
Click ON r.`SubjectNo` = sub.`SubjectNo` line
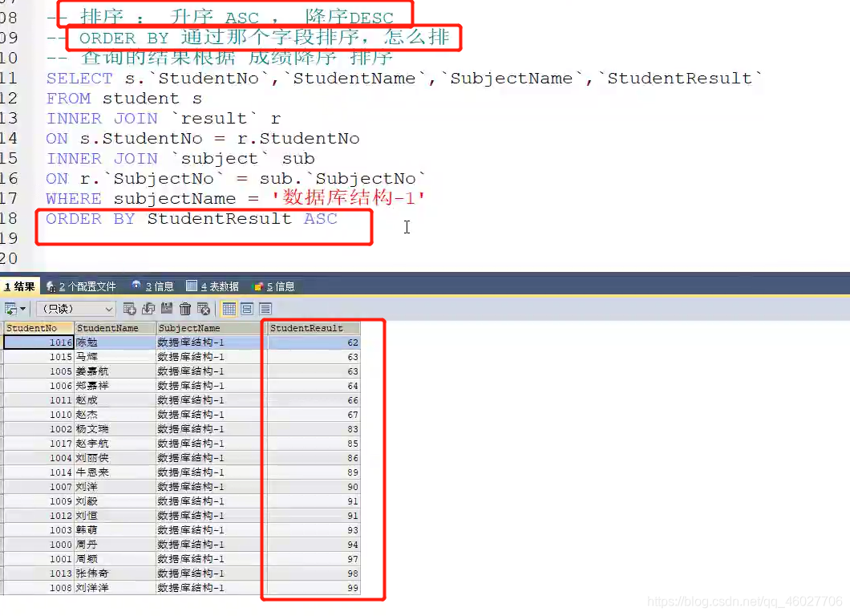[x=236, y=179]
